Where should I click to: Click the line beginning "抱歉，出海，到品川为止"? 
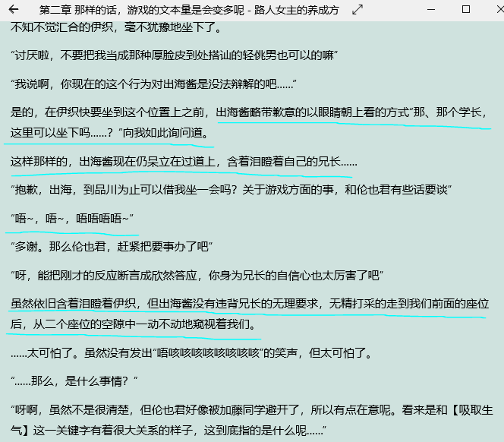click(231, 190)
